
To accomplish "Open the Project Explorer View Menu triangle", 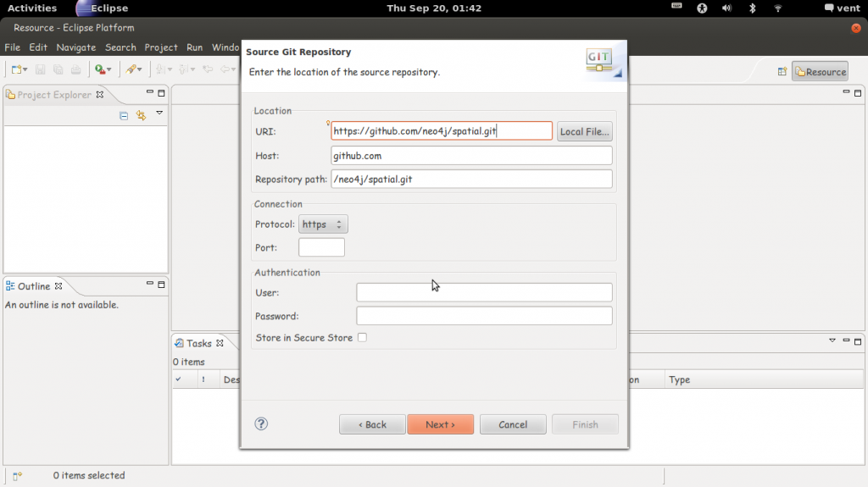I will tap(159, 113).
